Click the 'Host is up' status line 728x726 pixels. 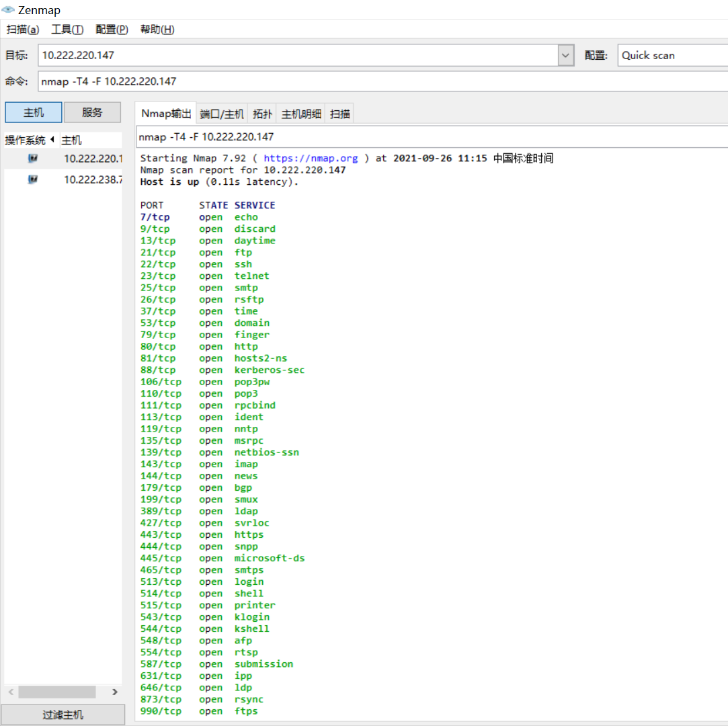pos(219,182)
